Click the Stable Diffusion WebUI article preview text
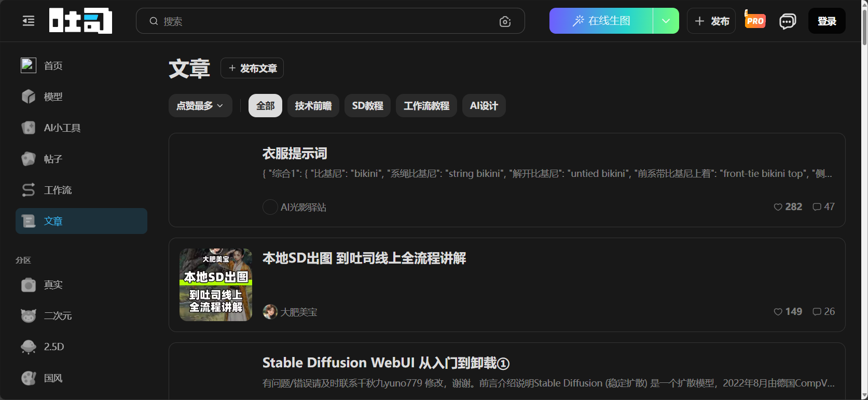Screen dimensions: 868x400 [548, 383]
